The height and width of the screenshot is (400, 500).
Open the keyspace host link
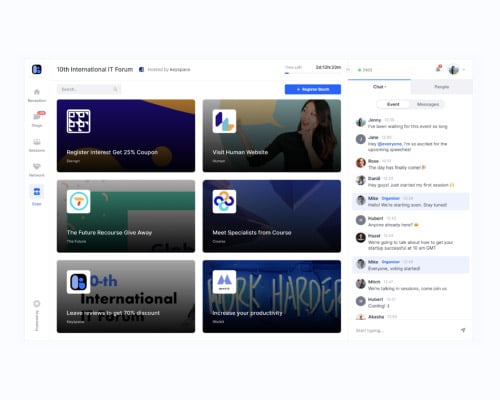pyautogui.click(x=180, y=70)
